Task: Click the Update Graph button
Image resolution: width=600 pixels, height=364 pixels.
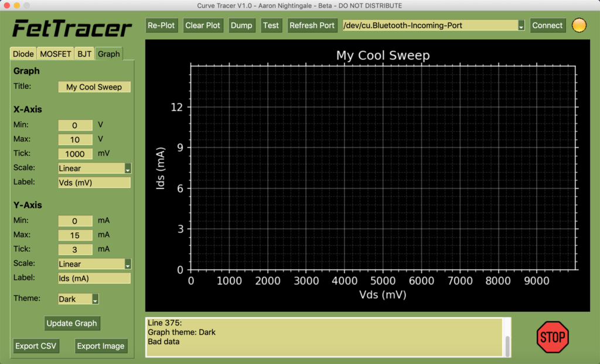Action: tap(71, 324)
